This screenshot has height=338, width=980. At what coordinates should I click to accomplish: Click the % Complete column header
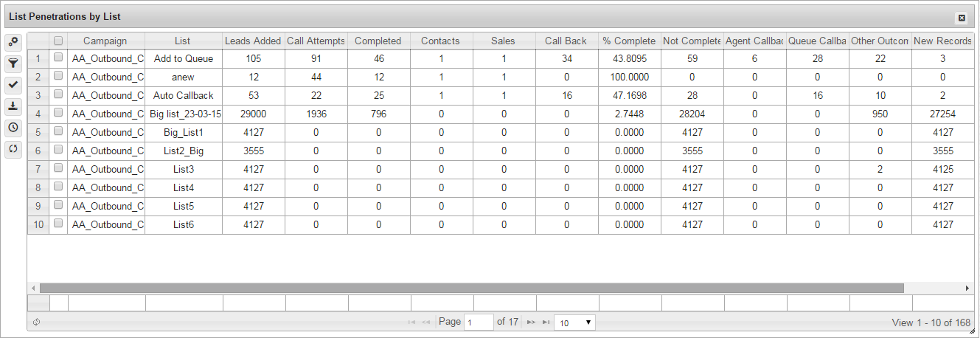[x=629, y=41]
